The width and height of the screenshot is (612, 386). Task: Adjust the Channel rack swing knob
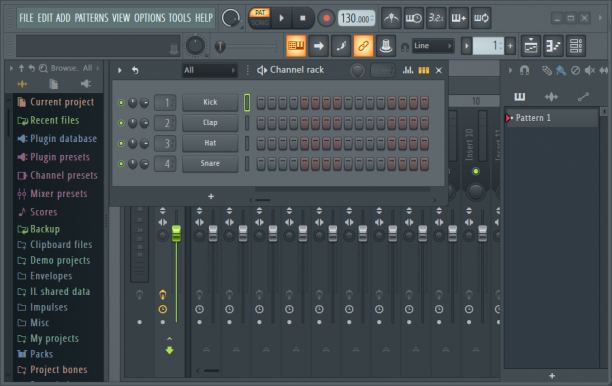click(357, 70)
